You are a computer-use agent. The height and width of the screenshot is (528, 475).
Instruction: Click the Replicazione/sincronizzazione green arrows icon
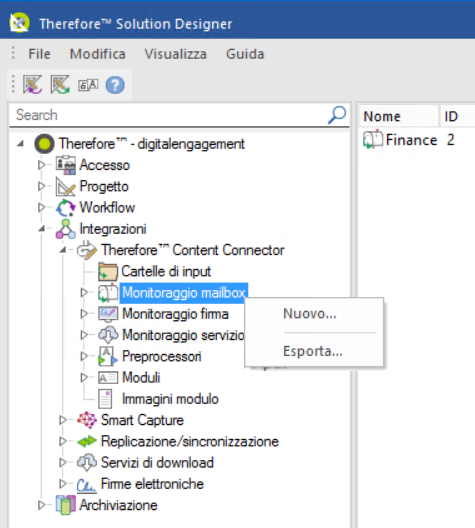coord(87,441)
